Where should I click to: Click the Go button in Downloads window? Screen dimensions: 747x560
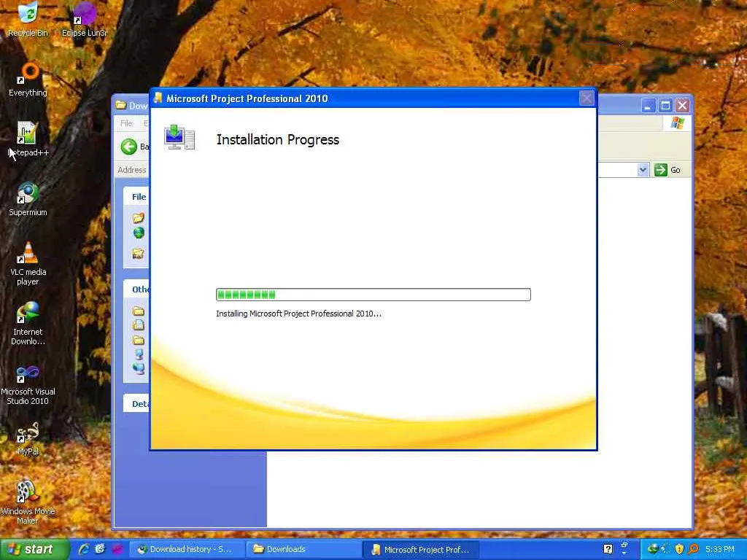click(x=667, y=170)
